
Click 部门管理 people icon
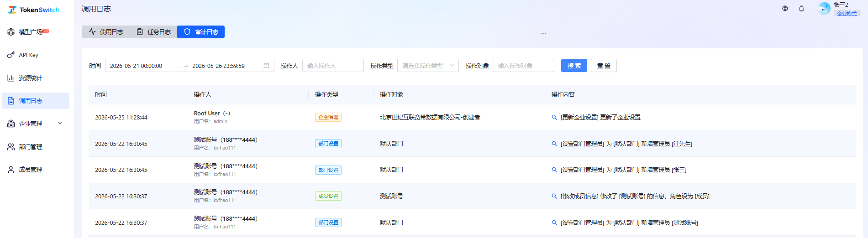pyautogui.click(x=11, y=147)
